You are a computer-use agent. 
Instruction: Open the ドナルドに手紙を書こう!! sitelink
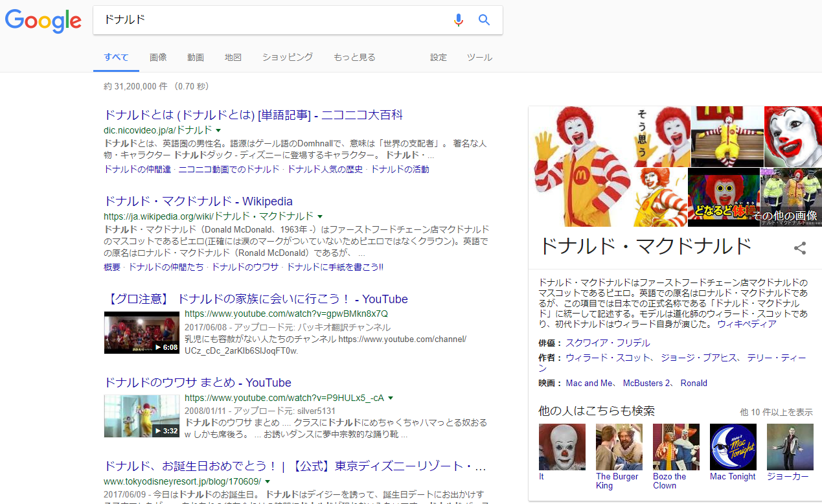tap(335, 267)
